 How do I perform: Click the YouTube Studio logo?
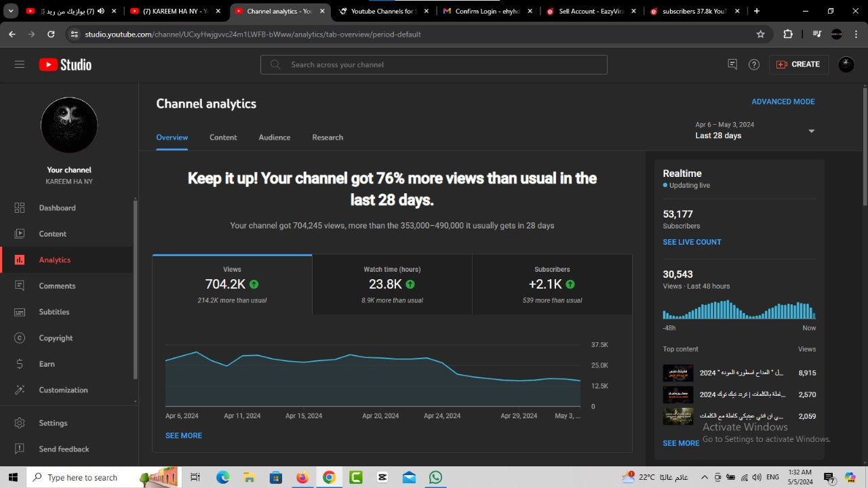tap(65, 64)
